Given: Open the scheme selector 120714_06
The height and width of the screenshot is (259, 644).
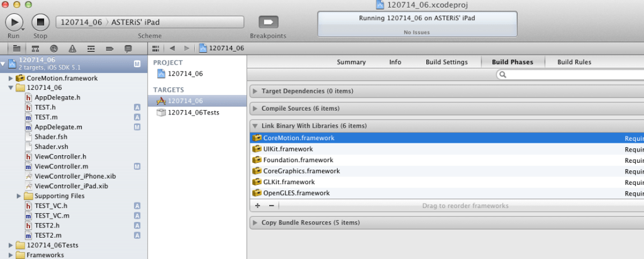Looking at the screenshot, I should click(81, 22).
